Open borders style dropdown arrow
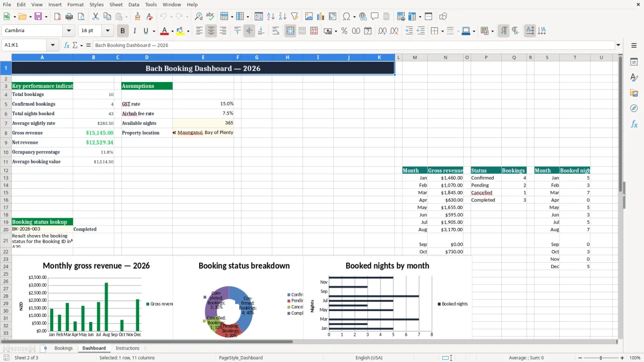 coord(442,31)
